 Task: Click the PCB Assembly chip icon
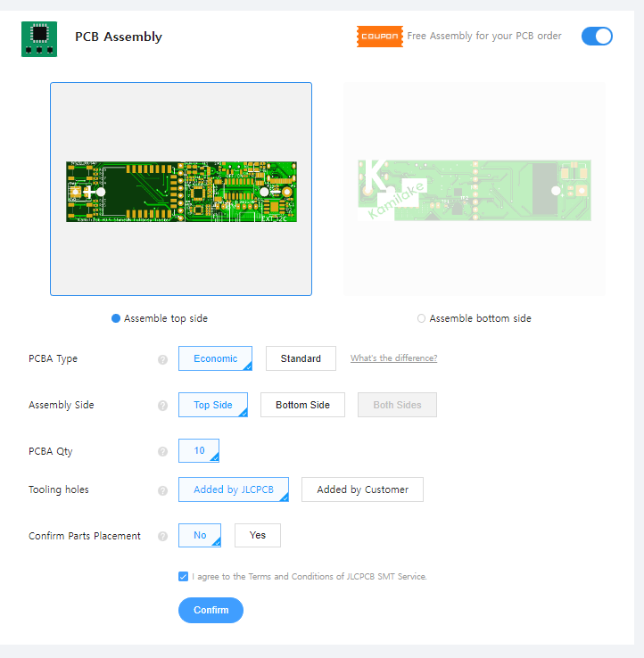[39, 39]
